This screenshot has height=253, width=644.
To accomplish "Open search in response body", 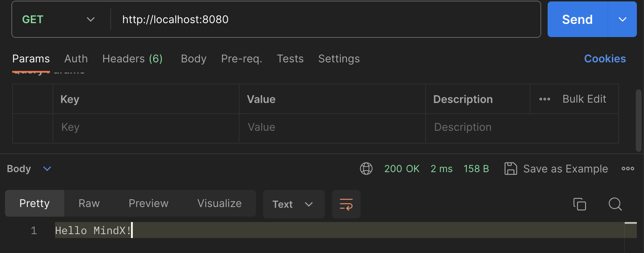I will (x=615, y=204).
